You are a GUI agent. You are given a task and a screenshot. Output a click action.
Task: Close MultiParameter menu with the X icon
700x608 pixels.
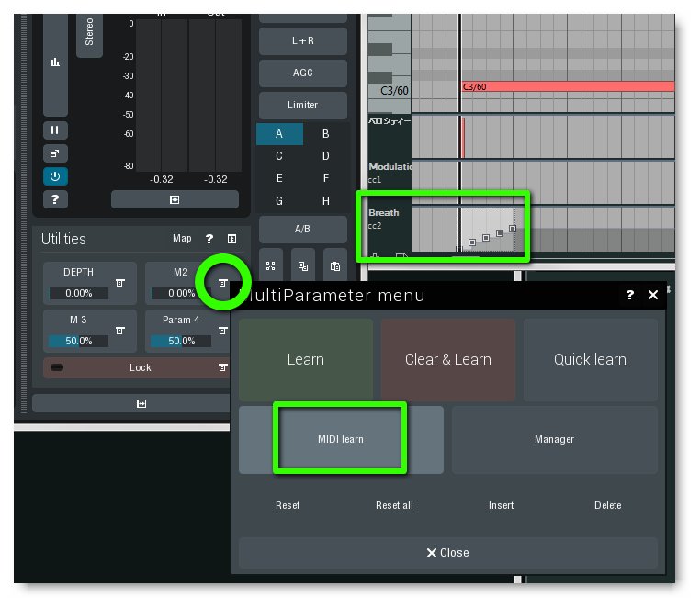tap(652, 295)
